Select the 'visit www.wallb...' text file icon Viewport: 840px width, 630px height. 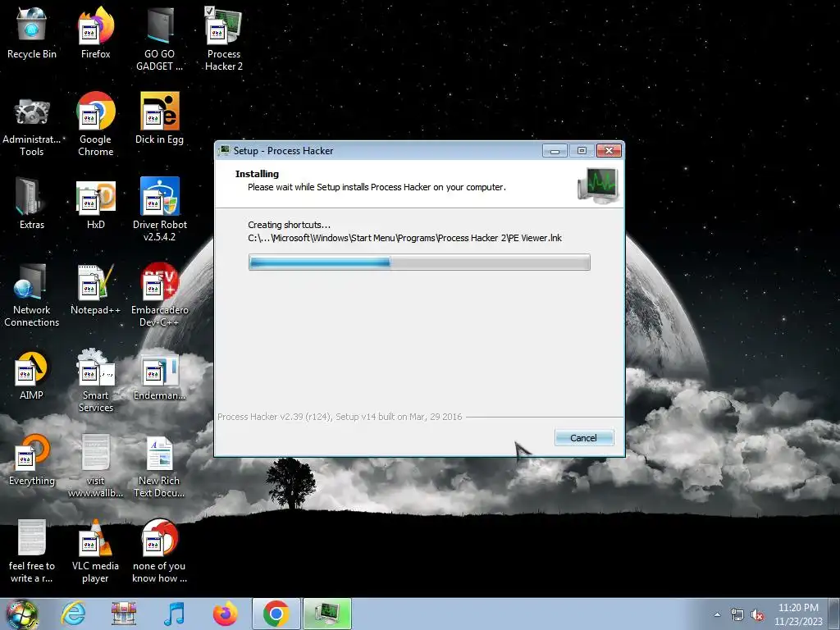(x=95, y=466)
